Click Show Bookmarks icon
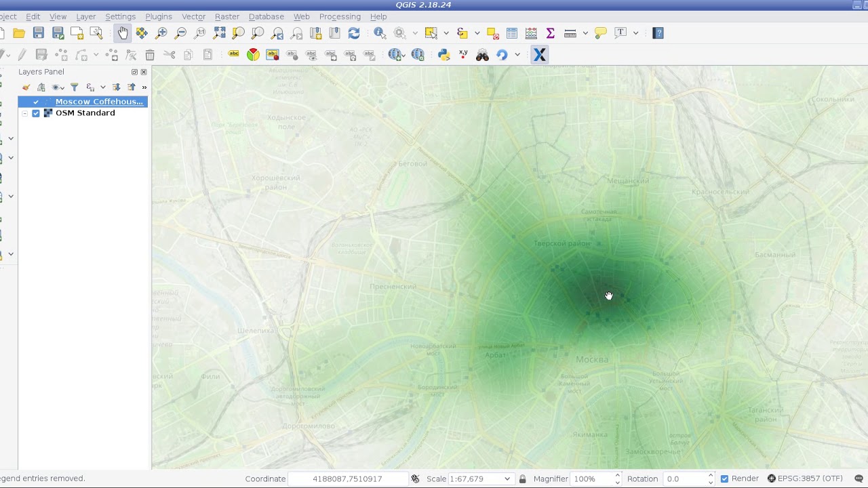This screenshot has height=488, width=868. point(334,33)
